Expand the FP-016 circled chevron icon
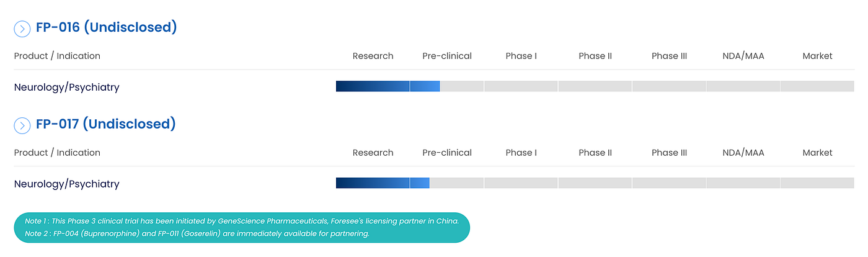Image resolution: width=868 pixels, height=257 pixels. pyautogui.click(x=22, y=29)
